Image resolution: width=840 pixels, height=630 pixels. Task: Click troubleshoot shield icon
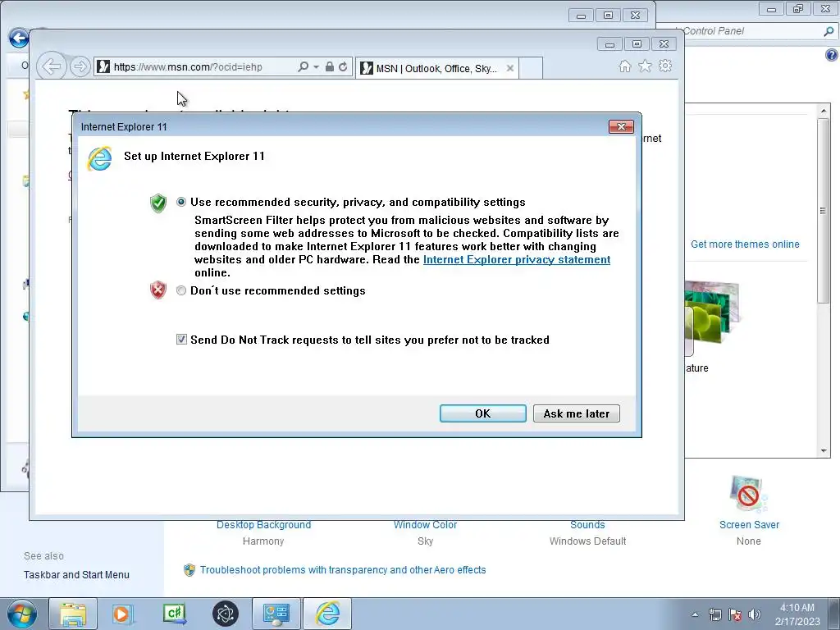[189, 570]
